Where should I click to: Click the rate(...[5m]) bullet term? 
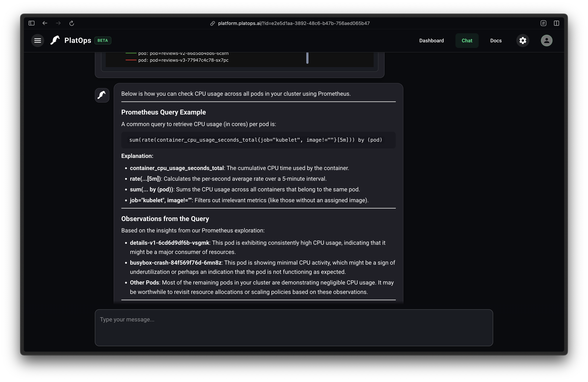tap(145, 179)
